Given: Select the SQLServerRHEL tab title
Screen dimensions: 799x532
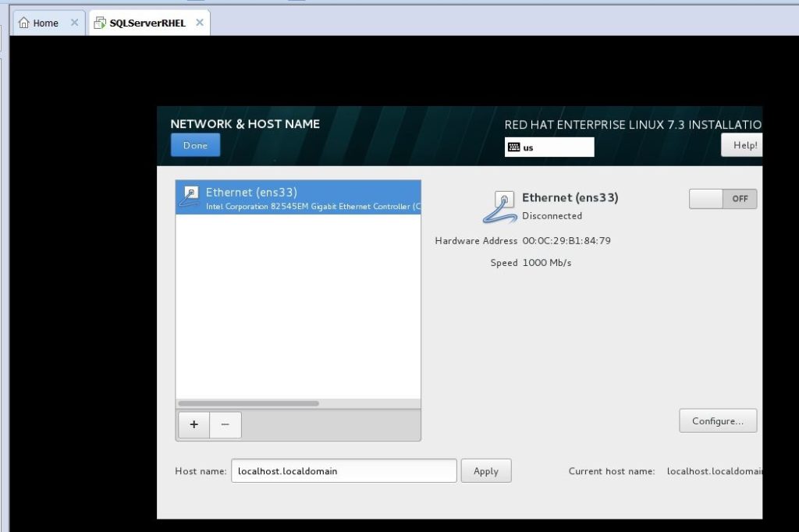Looking at the screenshot, I should point(147,23).
